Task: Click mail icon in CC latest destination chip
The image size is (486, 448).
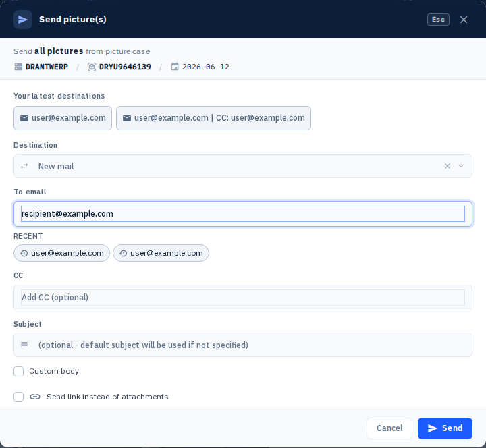Action: [x=127, y=118]
